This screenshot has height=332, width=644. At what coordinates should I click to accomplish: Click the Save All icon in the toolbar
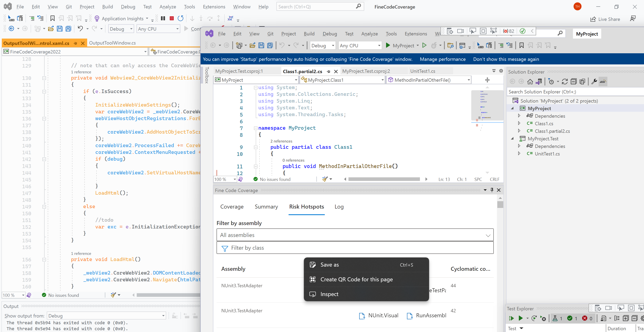[x=270, y=45]
